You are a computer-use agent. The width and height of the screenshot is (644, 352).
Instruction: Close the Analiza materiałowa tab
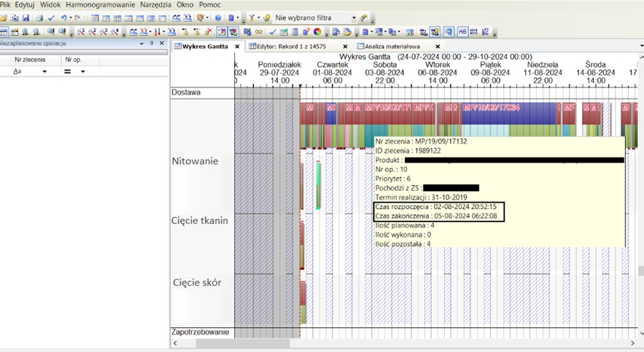pos(438,47)
